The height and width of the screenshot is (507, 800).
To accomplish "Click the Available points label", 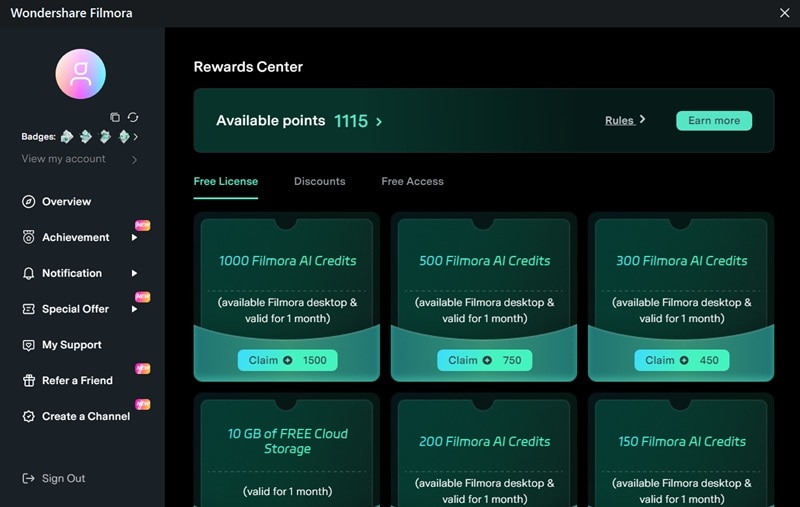I will point(270,121).
